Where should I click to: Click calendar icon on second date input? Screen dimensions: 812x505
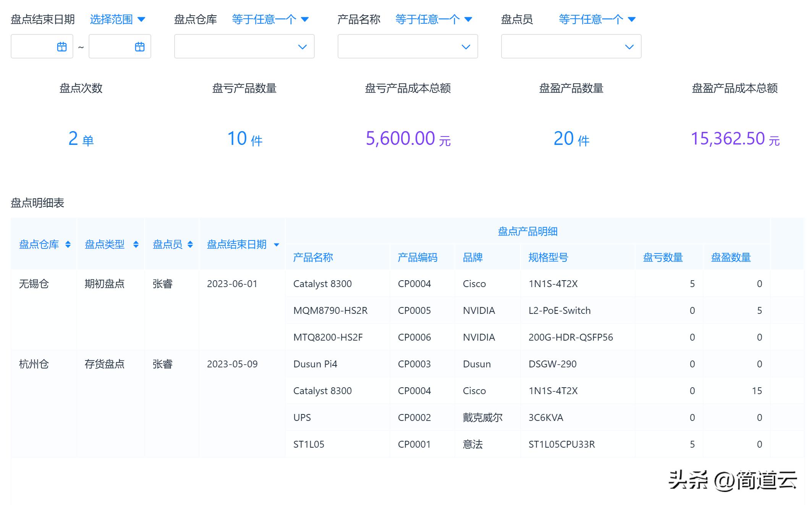tap(140, 46)
